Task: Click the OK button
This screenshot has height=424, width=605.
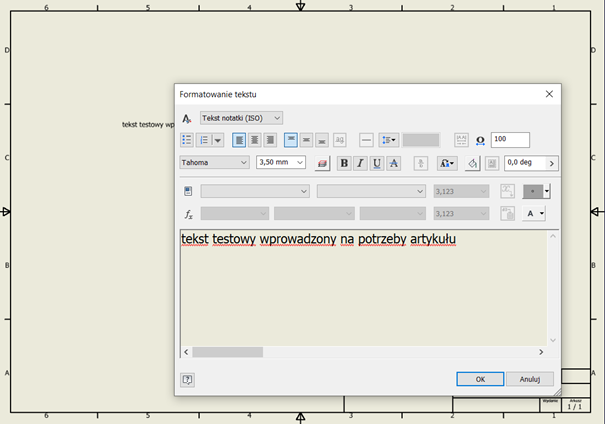Action: (x=480, y=379)
